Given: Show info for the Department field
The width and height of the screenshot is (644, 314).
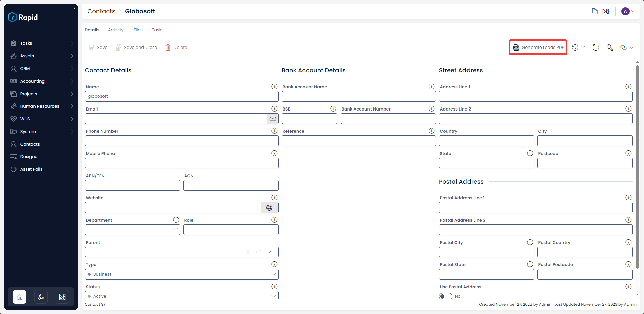Looking at the screenshot, I should tap(176, 220).
